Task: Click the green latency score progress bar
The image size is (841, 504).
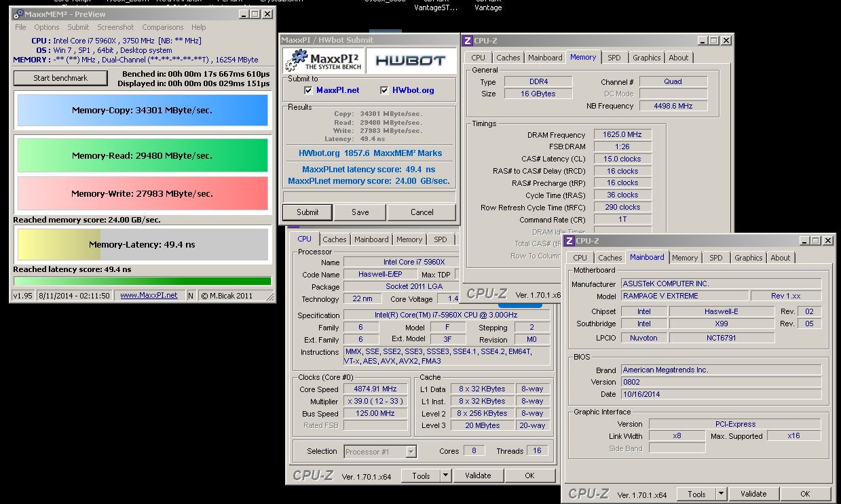Action: [143, 281]
